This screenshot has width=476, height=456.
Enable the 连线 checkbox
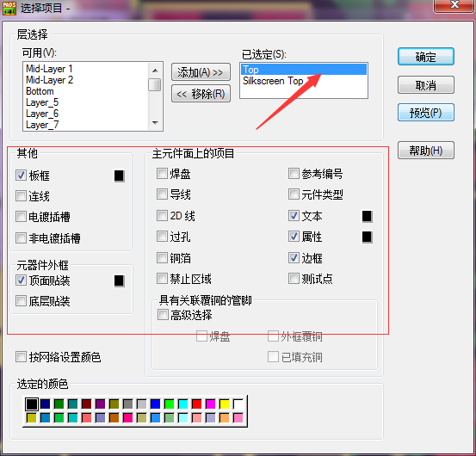21,196
